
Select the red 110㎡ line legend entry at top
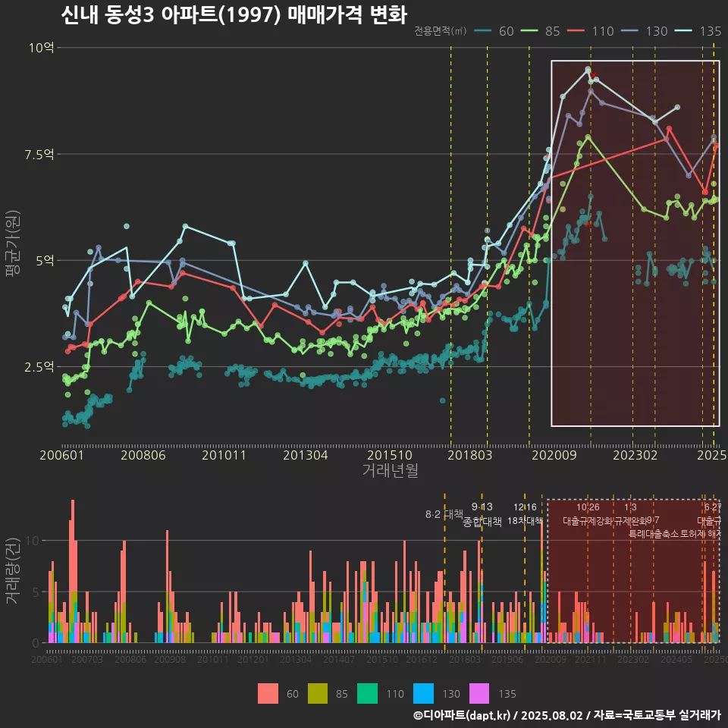pyautogui.click(x=590, y=31)
